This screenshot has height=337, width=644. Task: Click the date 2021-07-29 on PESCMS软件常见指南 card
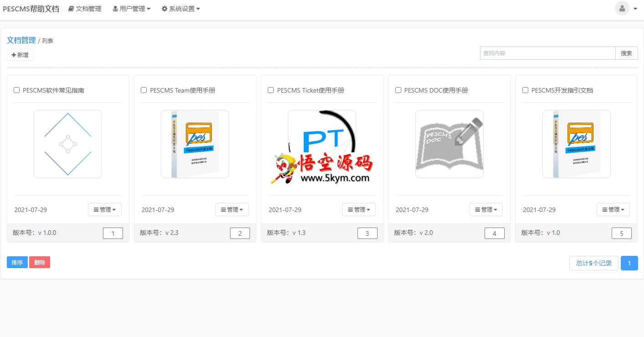click(31, 210)
